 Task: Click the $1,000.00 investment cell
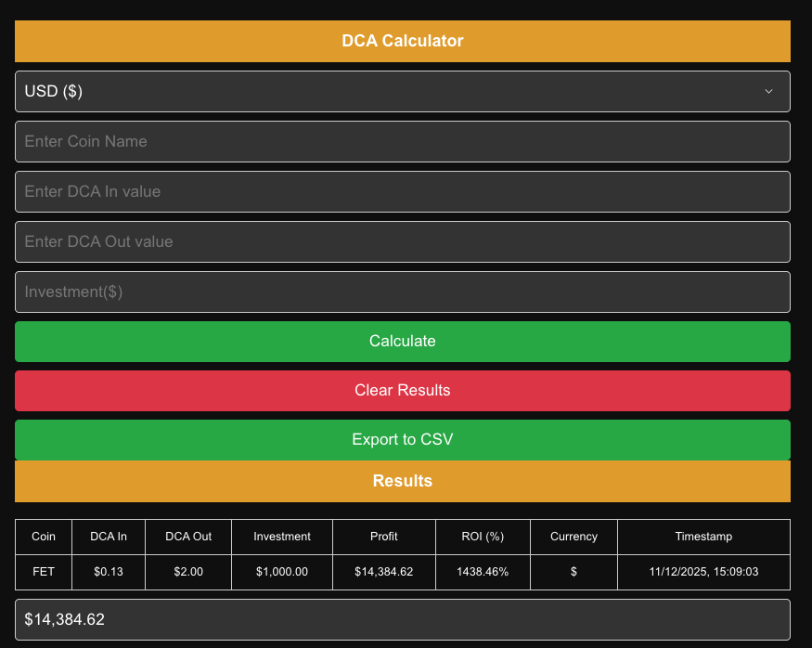(x=281, y=572)
